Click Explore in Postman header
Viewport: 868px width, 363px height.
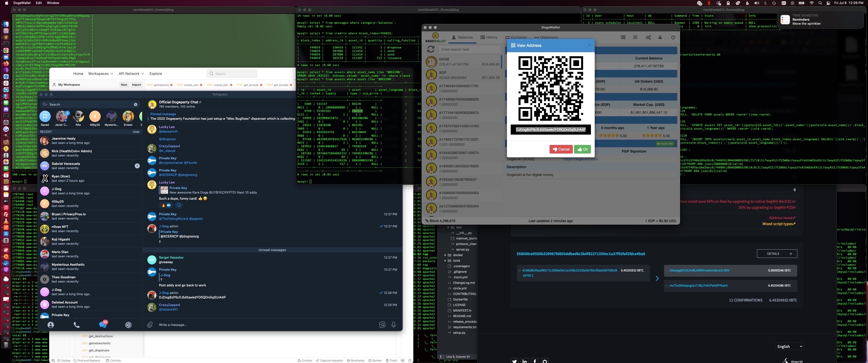click(x=156, y=73)
